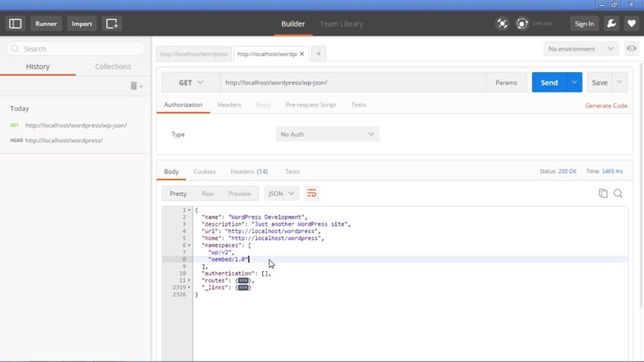Toggle line wrap icon in response
644x362 pixels.
tap(311, 193)
